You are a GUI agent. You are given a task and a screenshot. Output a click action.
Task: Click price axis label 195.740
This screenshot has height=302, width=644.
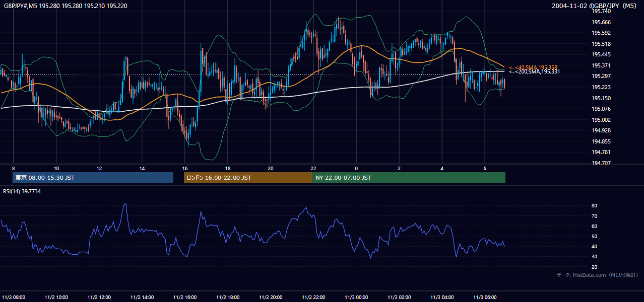(x=601, y=11)
